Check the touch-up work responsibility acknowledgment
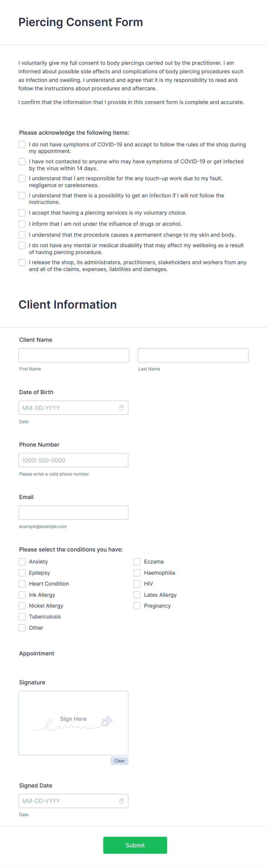Viewport: 267px width, 868px height. click(x=22, y=178)
